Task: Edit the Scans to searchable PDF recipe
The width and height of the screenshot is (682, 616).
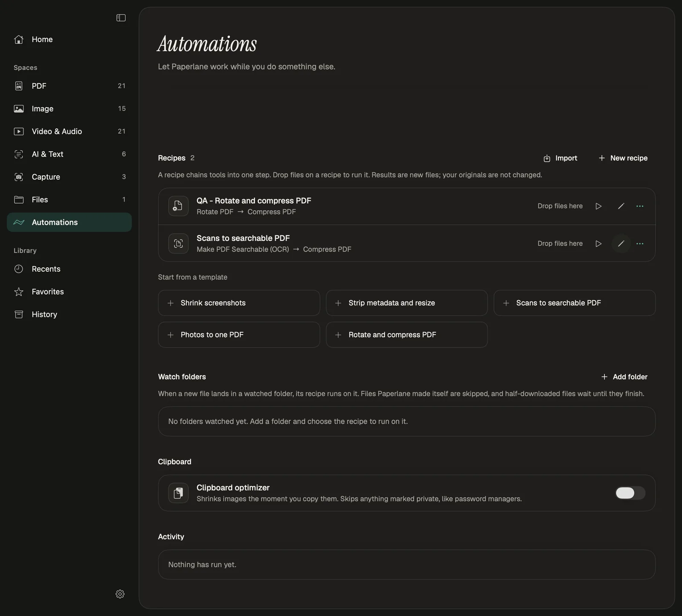Action: pos(621,243)
